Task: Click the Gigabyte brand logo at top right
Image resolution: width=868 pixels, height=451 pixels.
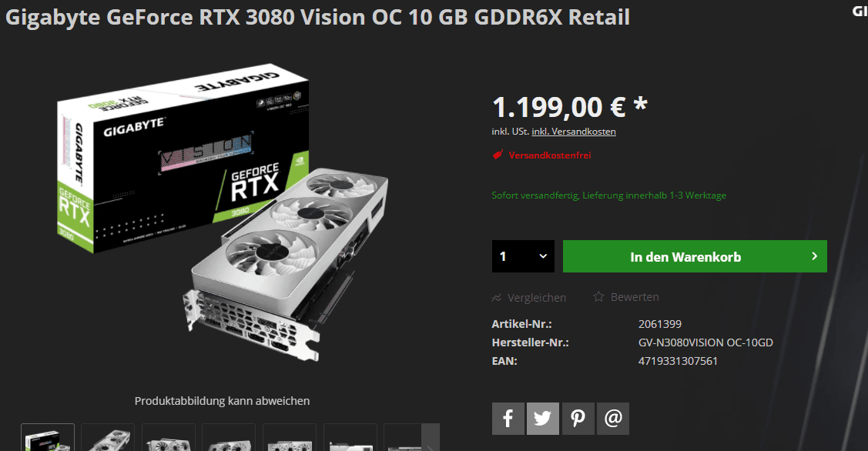Action: point(860,11)
